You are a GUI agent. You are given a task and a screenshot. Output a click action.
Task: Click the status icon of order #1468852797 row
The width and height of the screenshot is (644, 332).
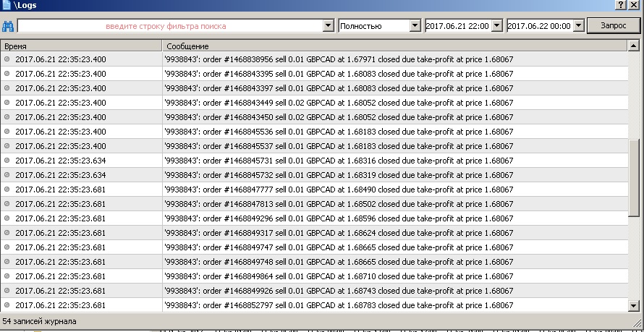(x=7, y=305)
